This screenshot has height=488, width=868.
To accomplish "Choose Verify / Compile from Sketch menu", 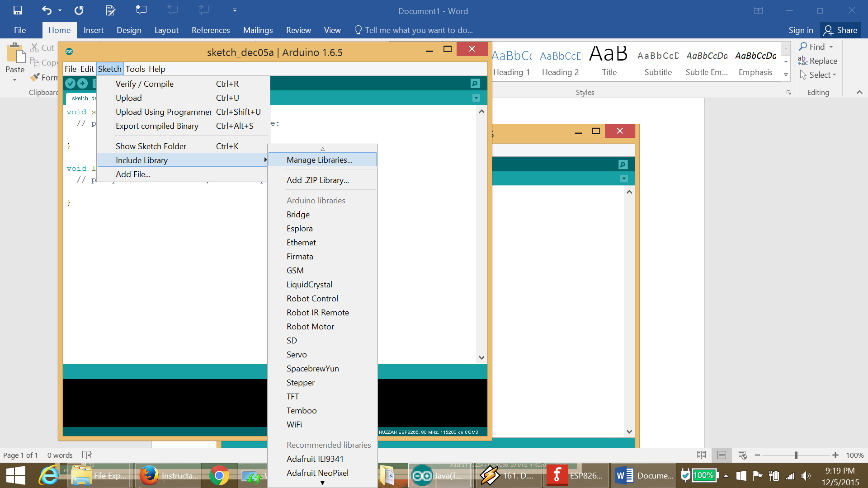I will pyautogui.click(x=183, y=84).
